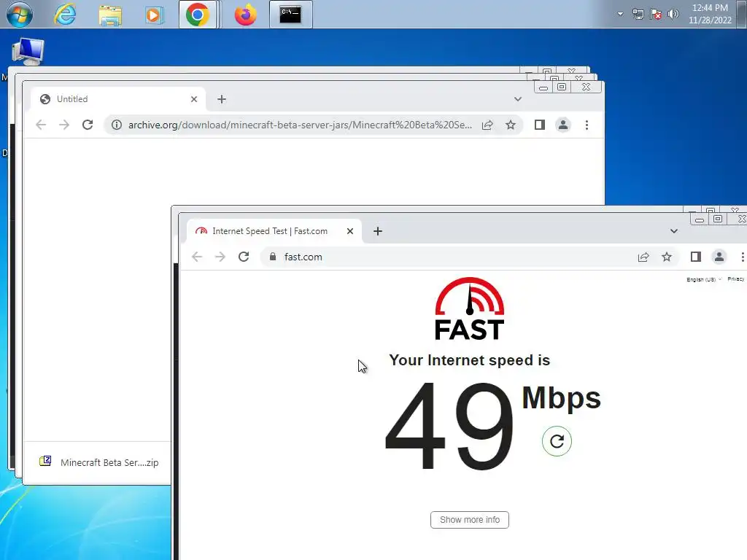Share the fast.com page
747x560 pixels.
point(643,257)
